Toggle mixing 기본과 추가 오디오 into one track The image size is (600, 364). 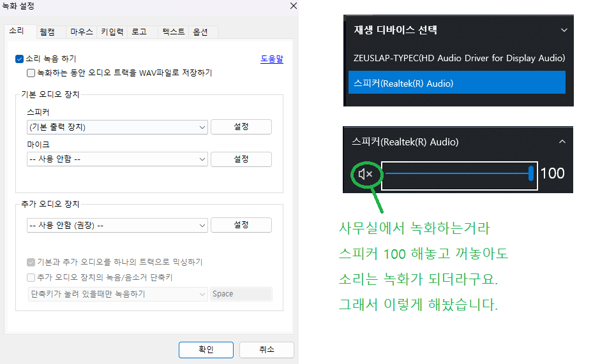click(31, 262)
